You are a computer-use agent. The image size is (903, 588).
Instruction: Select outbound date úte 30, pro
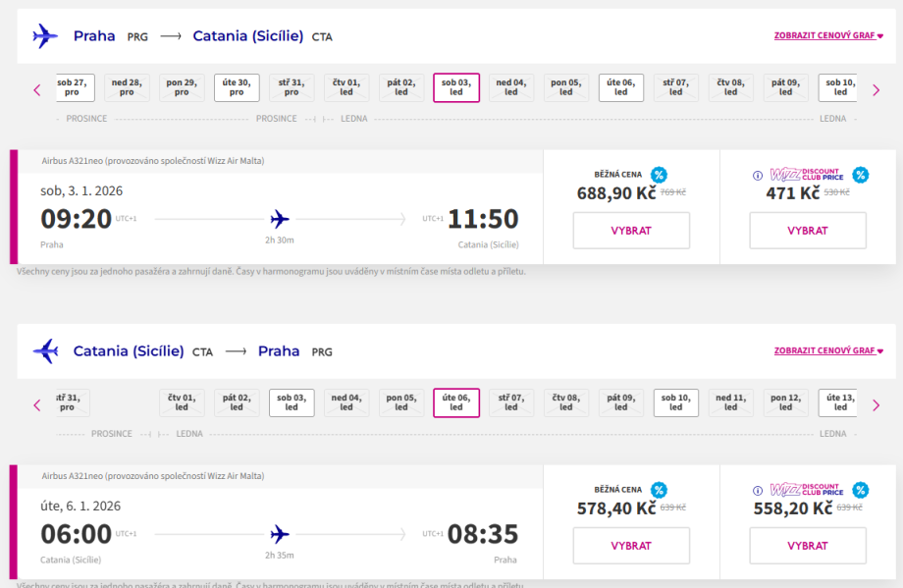(237, 87)
